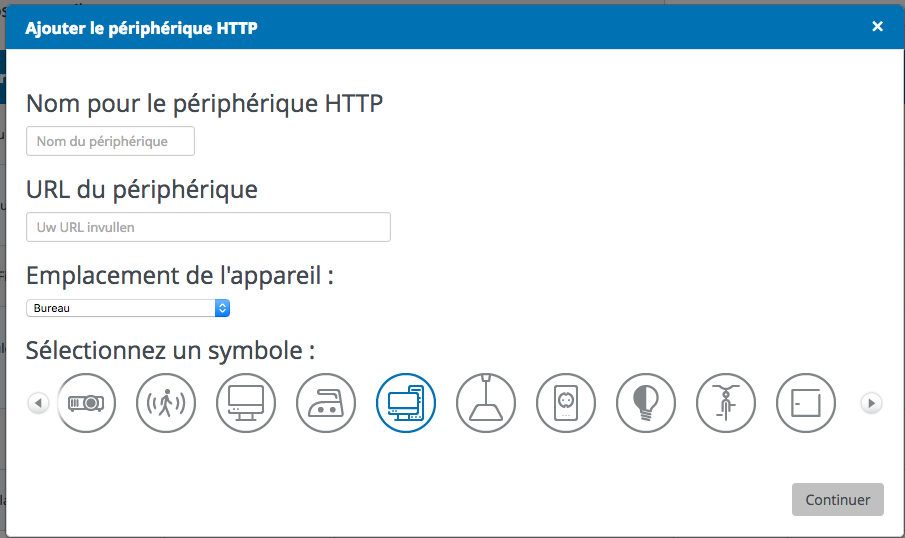Click the Uw URL invullen field
Viewport: 905px width, 538px height.
(x=208, y=227)
